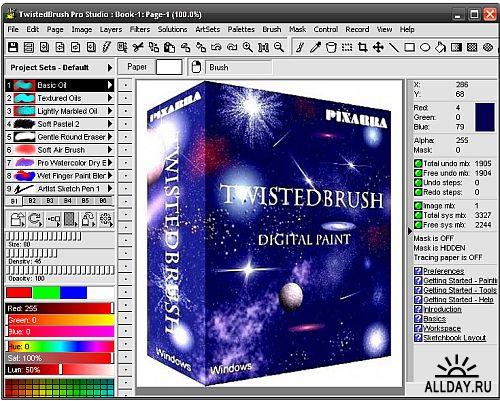Click the pure blue color swatch
The image size is (500, 401).
point(73,293)
